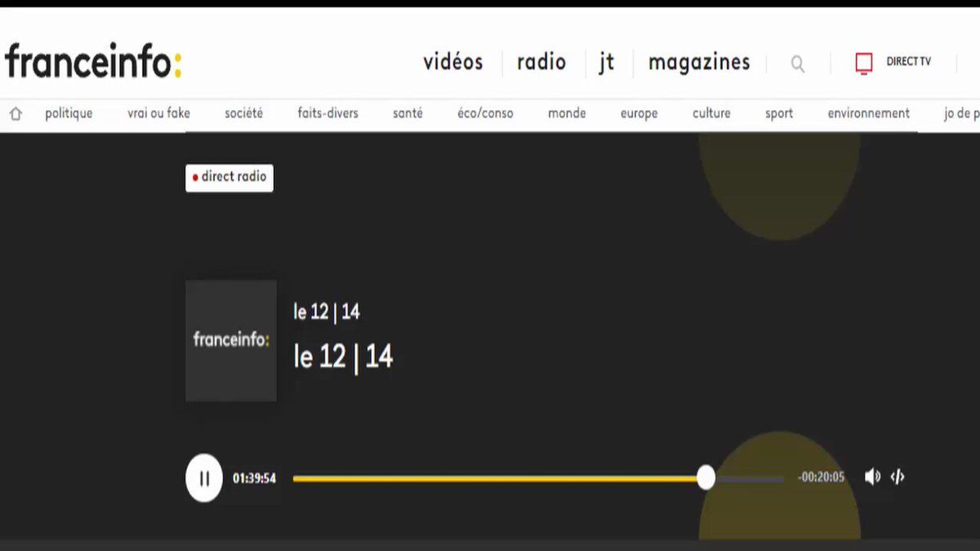Go to home via house icon
This screenshot has height=551, width=980.
[x=16, y=113]
